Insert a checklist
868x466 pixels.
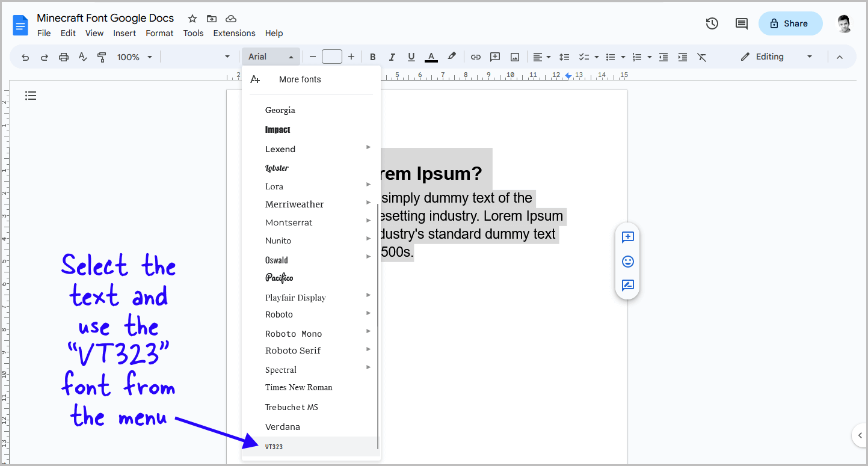tap(583, 57)
